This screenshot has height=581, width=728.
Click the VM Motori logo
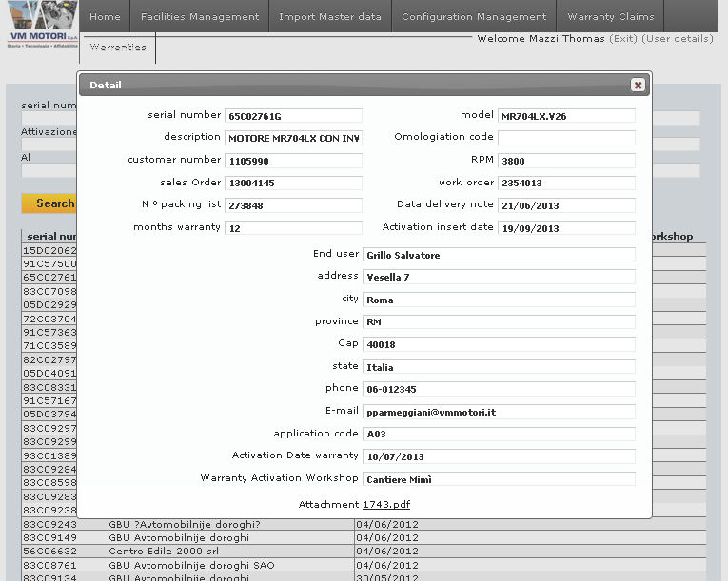pos(42,24)
